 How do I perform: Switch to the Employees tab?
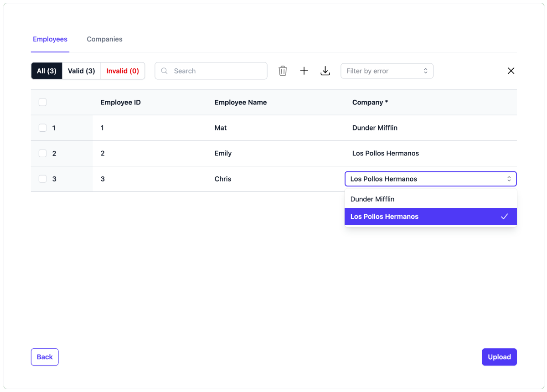(x=50, y=39)
